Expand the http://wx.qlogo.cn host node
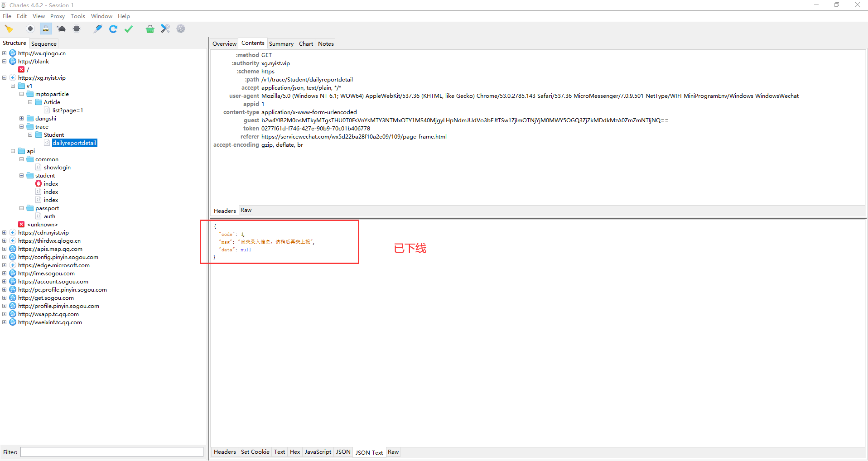The height and width of the screenshot is (461, 868). coord(5,53)
